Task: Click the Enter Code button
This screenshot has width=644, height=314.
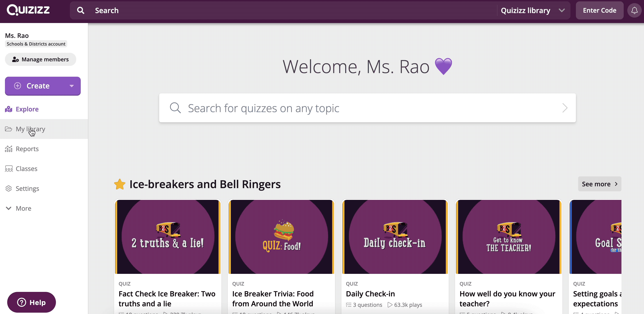Action: [x=599, y=10]
